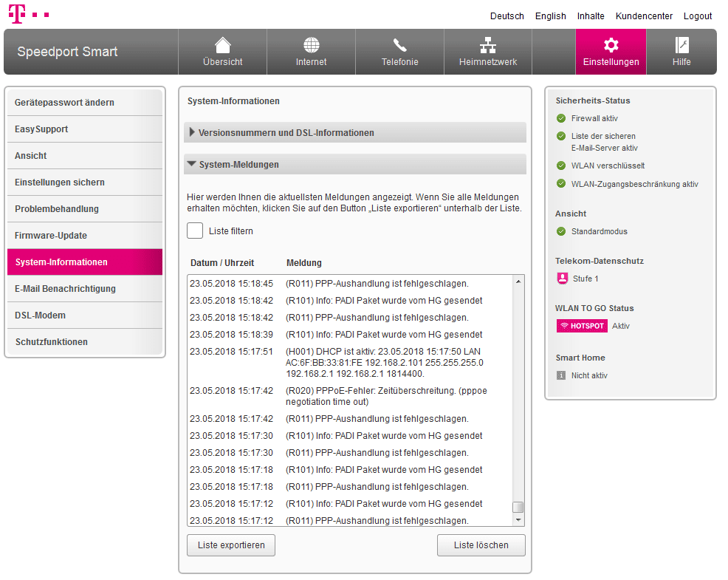728x580 pixels.
Task: Open Internet globe icon
Action: coord(311,45)
